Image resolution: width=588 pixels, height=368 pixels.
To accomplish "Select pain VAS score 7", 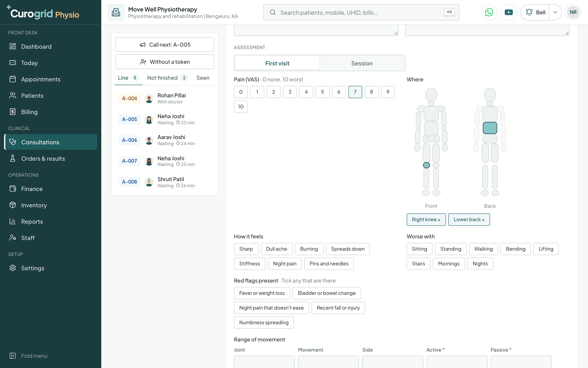I will (x=355, y=92).
